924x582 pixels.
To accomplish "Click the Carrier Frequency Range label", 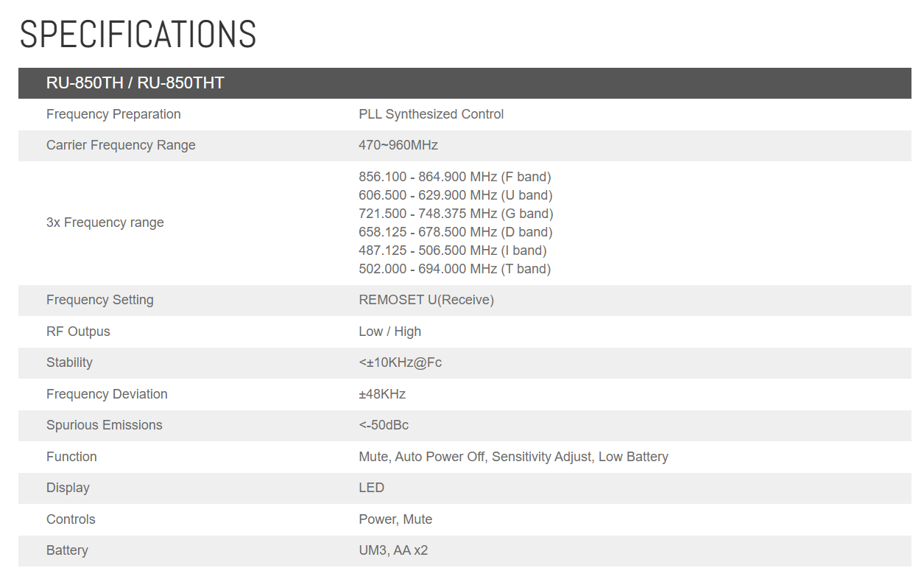I will [x=121, y=145].
